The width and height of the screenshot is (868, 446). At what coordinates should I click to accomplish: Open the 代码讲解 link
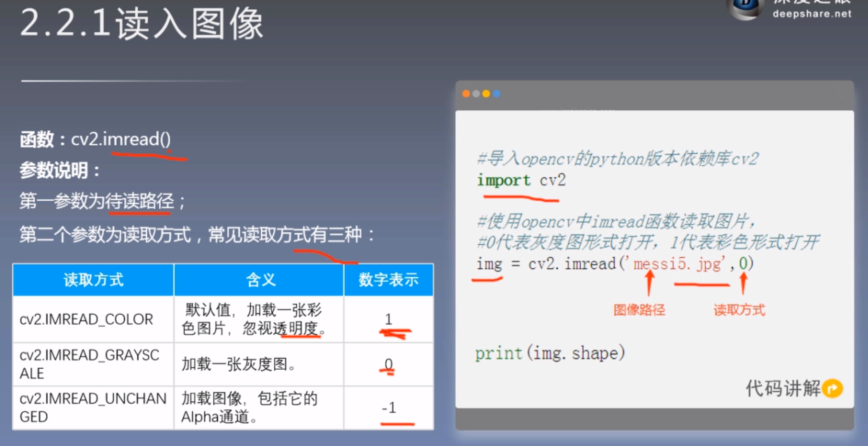pyautogui.click(x=783, y=389)
